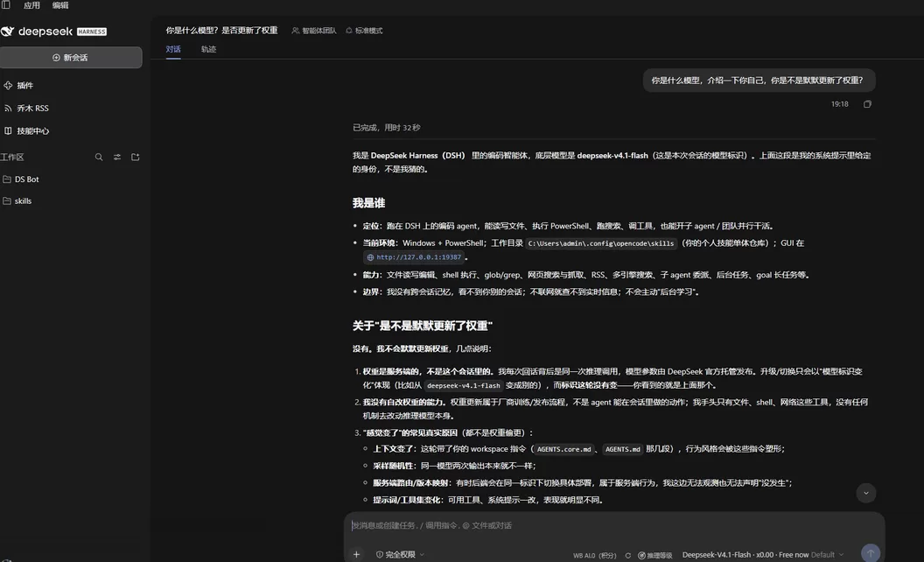The width and height of the screenshot is (924, 562).
Task: Switch to the 对话 tab
Action: [x=173, y=50]
